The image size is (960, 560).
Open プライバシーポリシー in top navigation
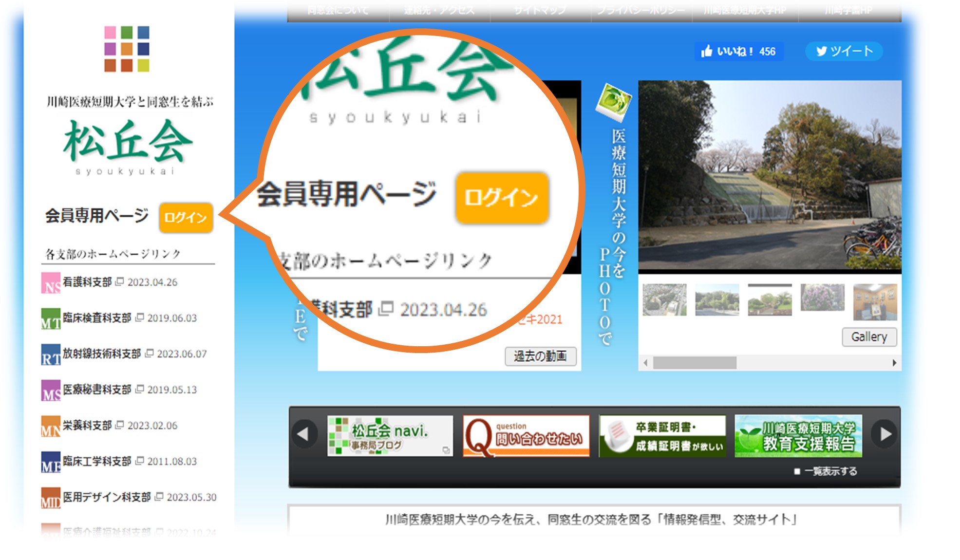tap(641, 10)
